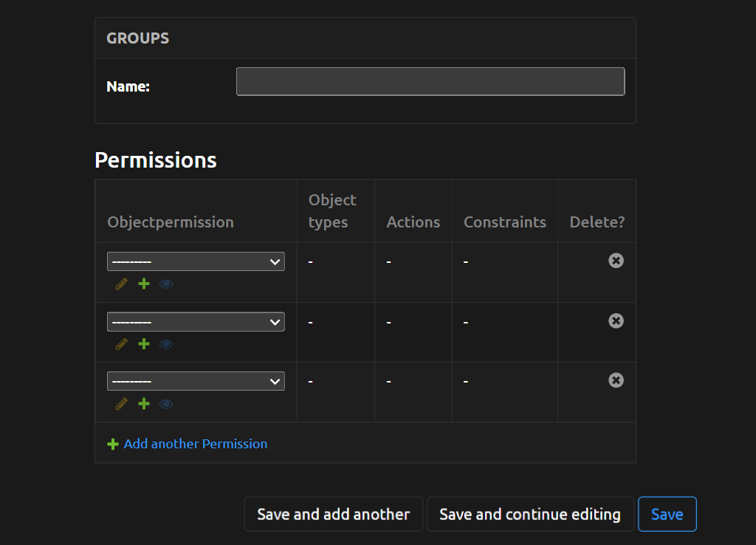Image resolution: width=756 pixels, height=545 pixels.
Task: Open the first Objectpermission dropdown
Action: tap(196, 261)
